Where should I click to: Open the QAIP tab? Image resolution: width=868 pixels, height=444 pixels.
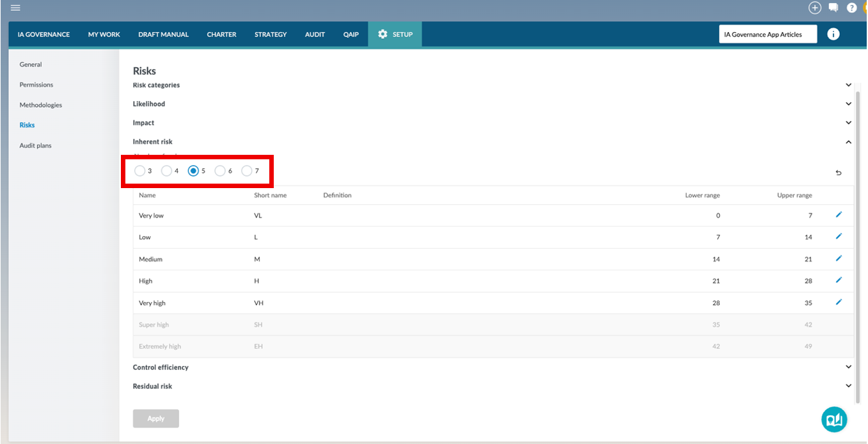pos(351,35)
